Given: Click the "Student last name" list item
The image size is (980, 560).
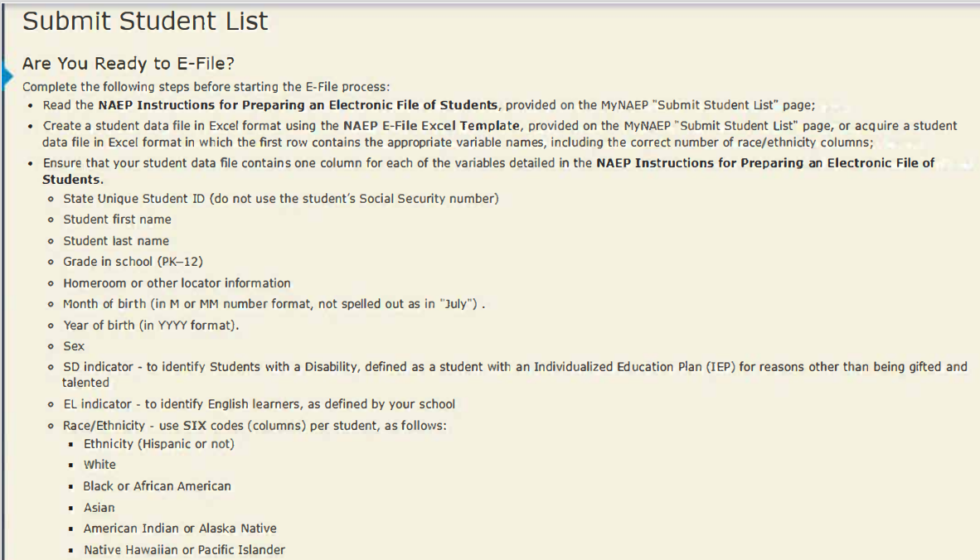Looking at the screenshot, I should pos(116,241).
